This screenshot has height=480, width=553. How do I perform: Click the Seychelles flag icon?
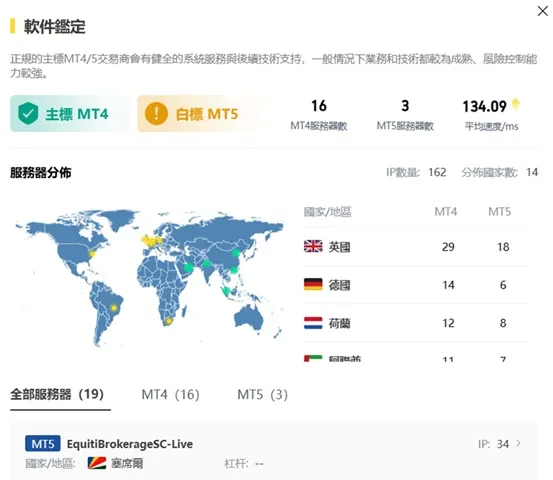97,463
